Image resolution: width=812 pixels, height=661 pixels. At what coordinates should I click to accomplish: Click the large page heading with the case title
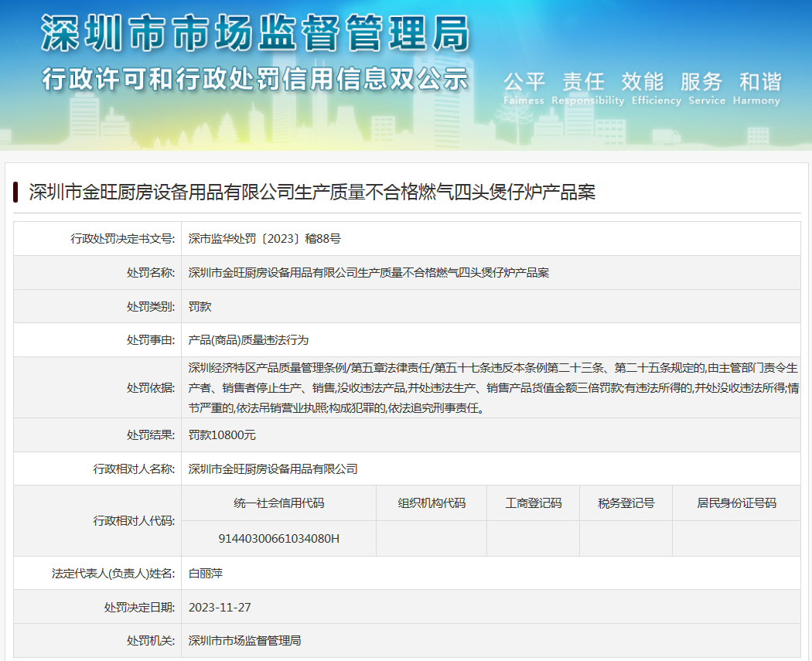(x=312, y=192)
